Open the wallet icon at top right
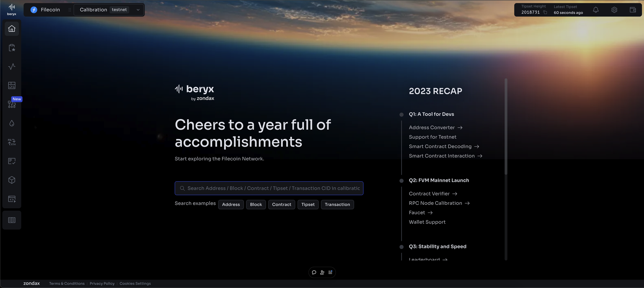The height and width of the screenshot is (288, 644). [x=633, y=10]
